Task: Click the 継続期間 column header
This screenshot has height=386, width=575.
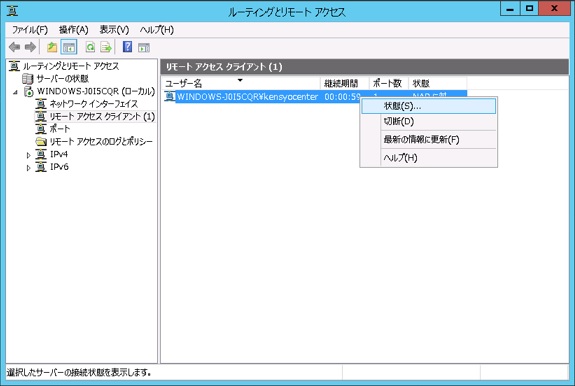Action: coord(344,84)
